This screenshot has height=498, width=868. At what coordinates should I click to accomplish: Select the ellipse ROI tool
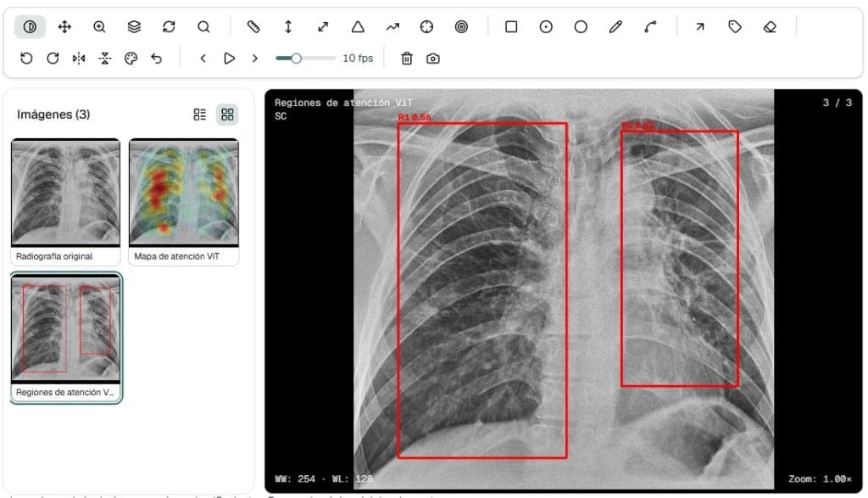pos(581,26)
